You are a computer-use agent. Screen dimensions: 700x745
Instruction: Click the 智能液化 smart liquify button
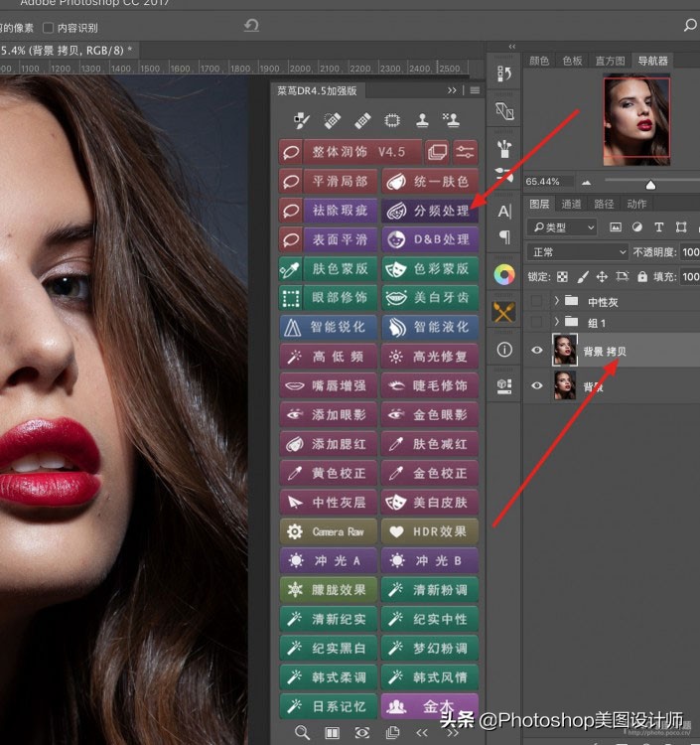click(430, 327)
